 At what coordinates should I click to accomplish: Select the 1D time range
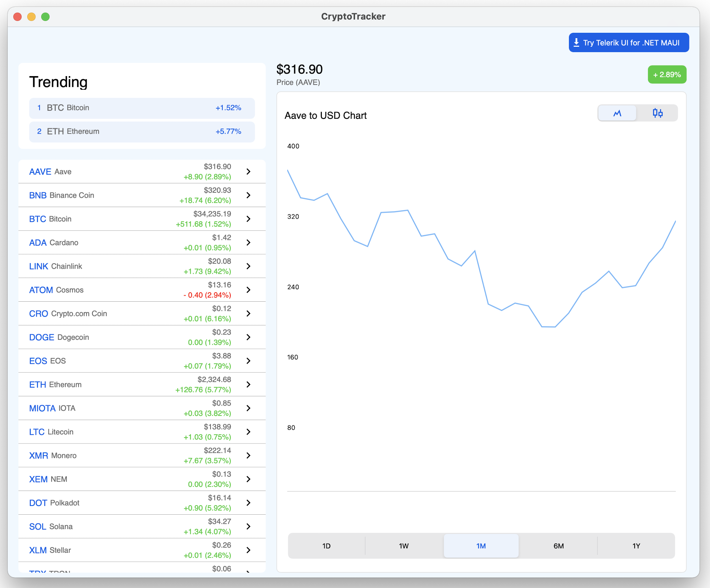326,546
